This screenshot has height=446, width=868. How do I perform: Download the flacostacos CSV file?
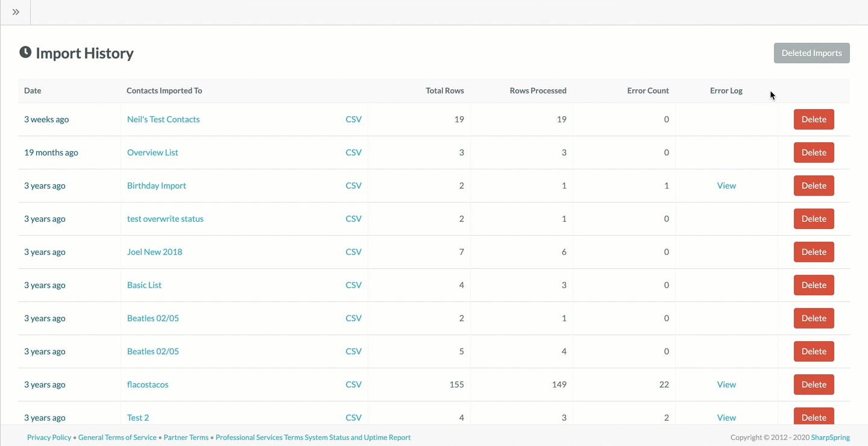point(353,385)
